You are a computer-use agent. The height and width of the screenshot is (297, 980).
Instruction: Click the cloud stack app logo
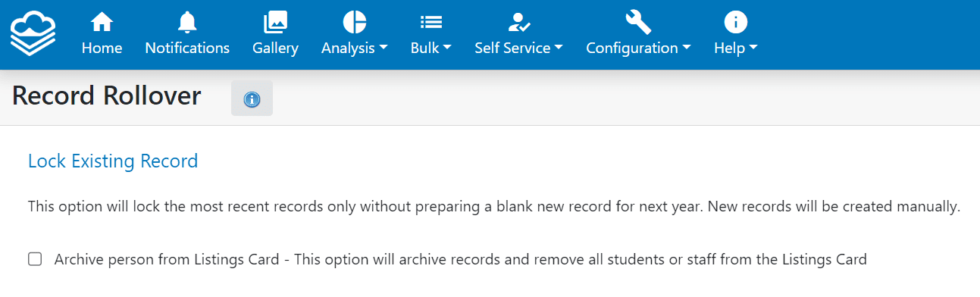33,34
